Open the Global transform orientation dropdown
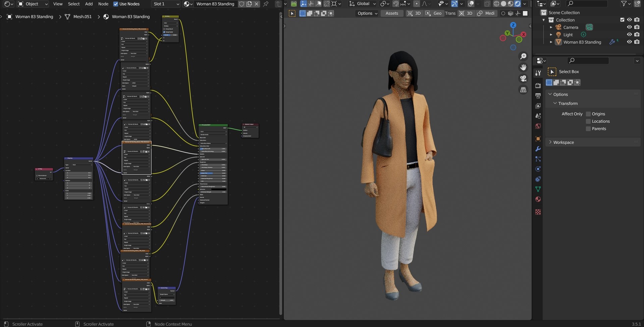Screen dimensions: 644x327 click(x=363, y=4)
